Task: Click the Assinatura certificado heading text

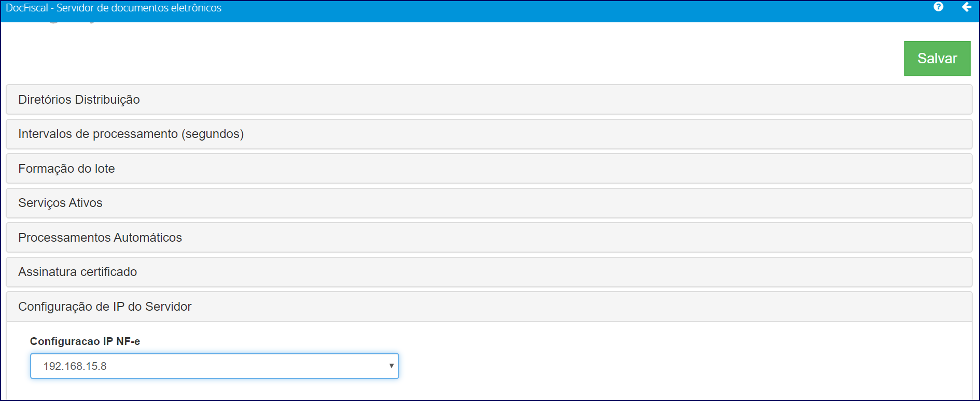Action: coord(78,272)
